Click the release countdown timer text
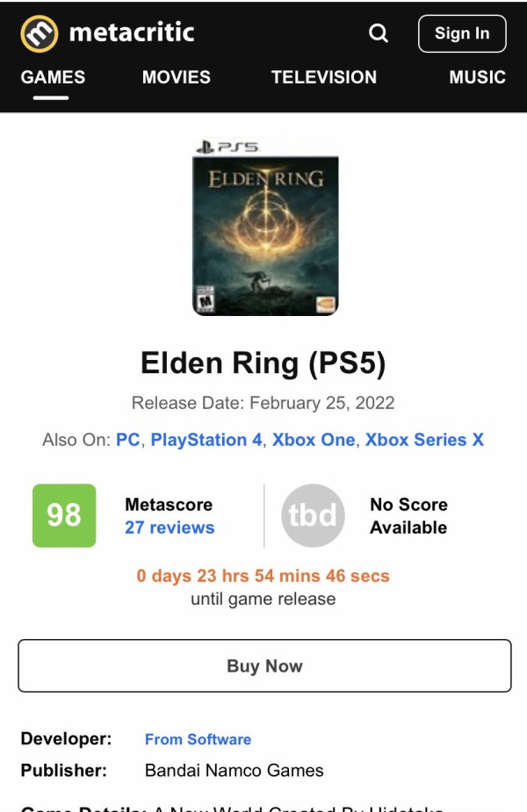 click(263, 576)
